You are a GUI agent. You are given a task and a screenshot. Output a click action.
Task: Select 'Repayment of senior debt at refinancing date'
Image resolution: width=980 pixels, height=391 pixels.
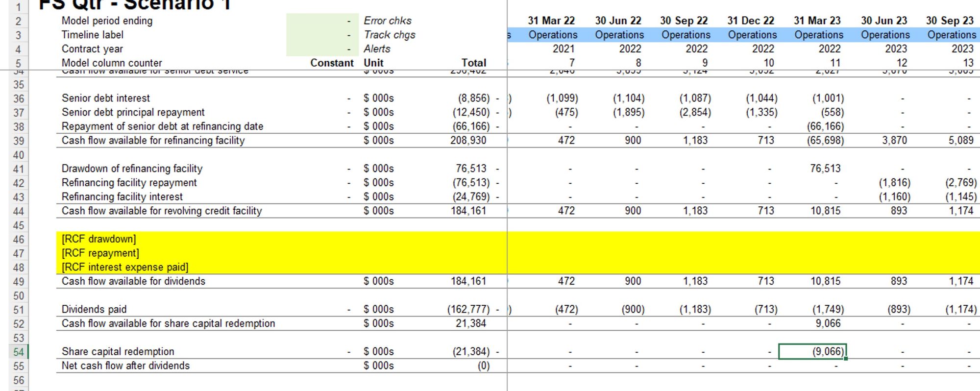point(162,126)
